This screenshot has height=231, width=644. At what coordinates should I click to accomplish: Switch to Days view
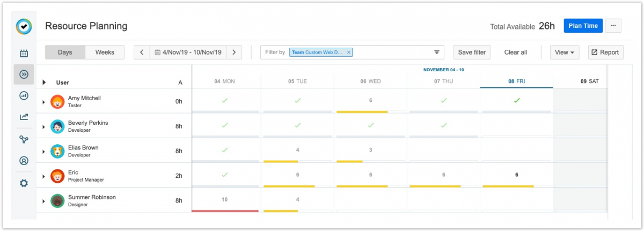pos(65,53)
